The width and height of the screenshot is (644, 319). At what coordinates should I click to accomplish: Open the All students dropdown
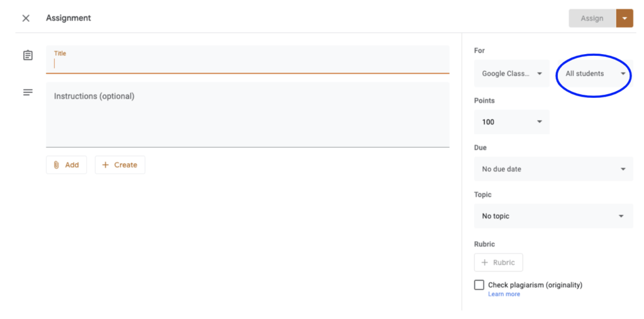pyautogui.click(x=594, y=74)
